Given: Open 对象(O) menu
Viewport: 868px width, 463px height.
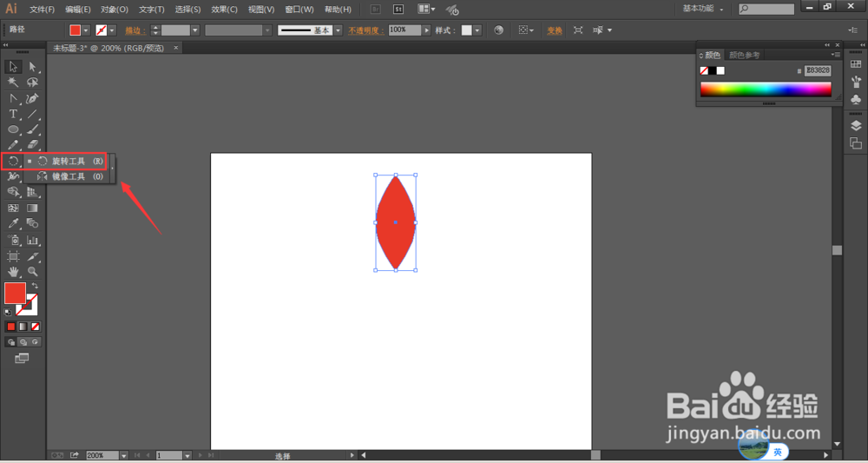Looking at the screenshot, I should tap(115, 10).
